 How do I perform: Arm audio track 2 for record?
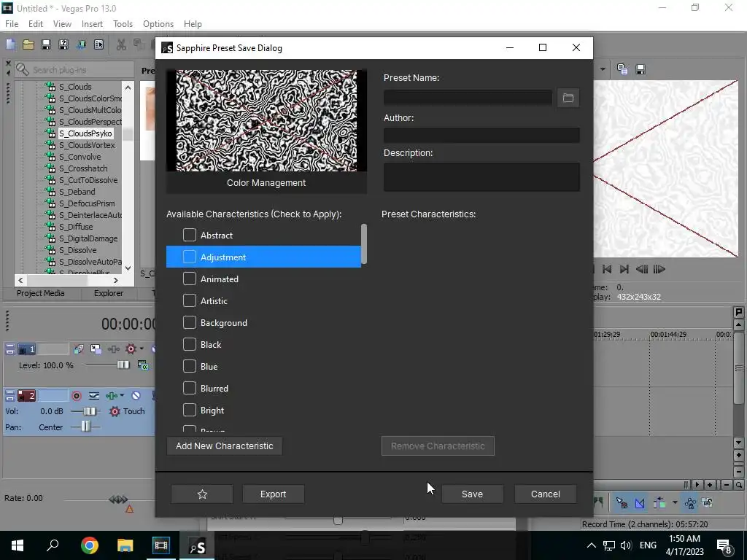click(76, 396)
